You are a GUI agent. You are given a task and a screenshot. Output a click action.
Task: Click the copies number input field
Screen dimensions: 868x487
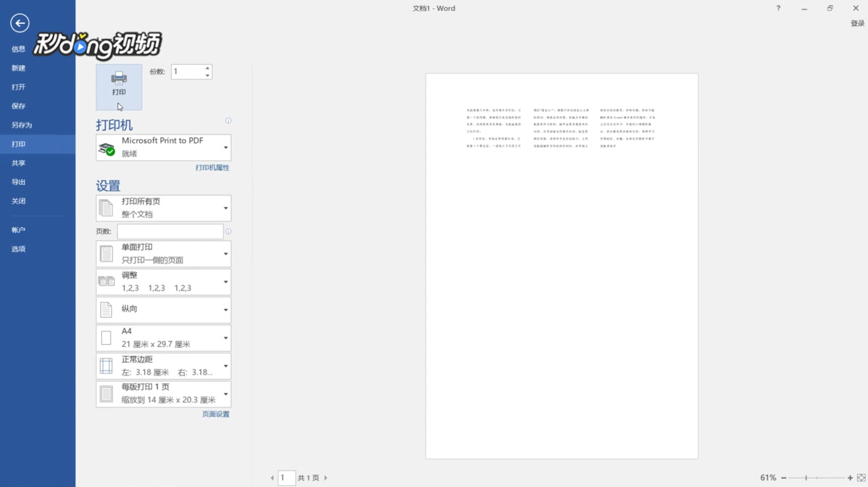tap(187, 72)
